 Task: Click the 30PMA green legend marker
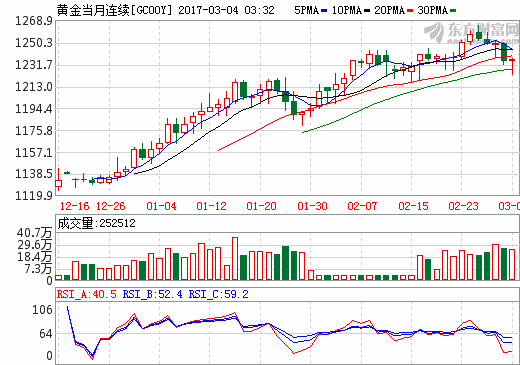click(x=453, y=11)
